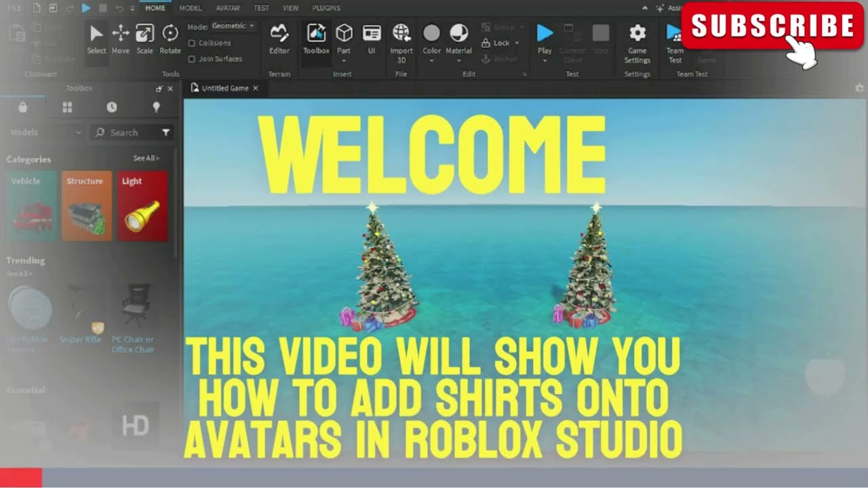This screenshot has height=488, width=868.
Task: Open the FILE menu
Action: click(14, 8)
